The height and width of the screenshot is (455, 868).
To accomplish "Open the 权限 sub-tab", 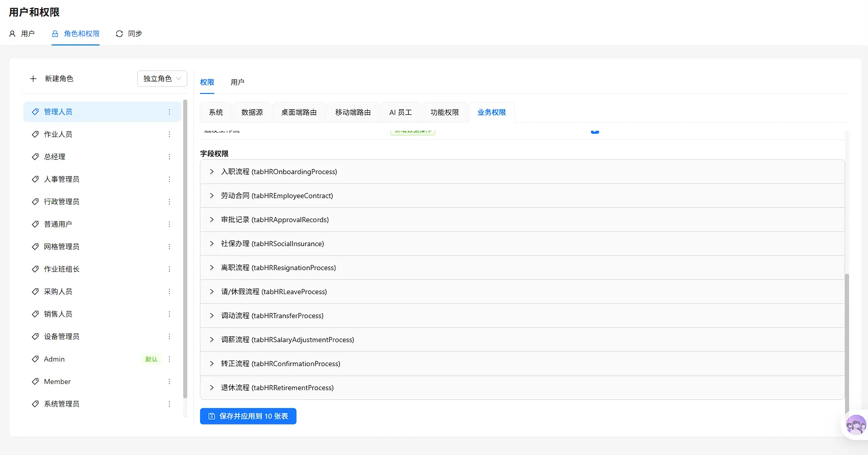I will [x=207, y=82].
